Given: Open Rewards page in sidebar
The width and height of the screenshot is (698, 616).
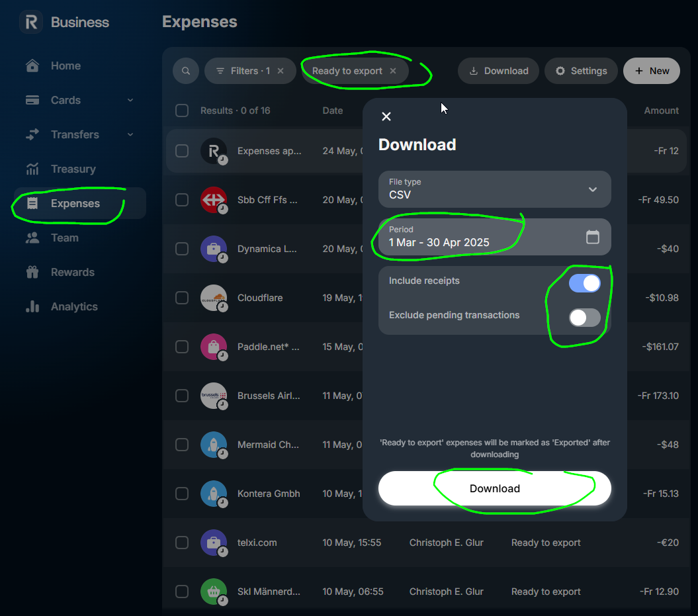Looking at the screenshot, I should 80,272.
